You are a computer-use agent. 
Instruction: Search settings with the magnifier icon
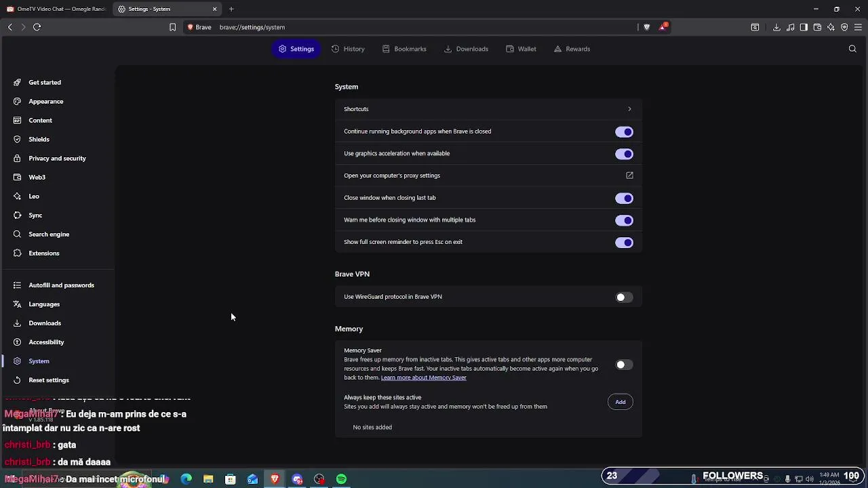(852, 49)
